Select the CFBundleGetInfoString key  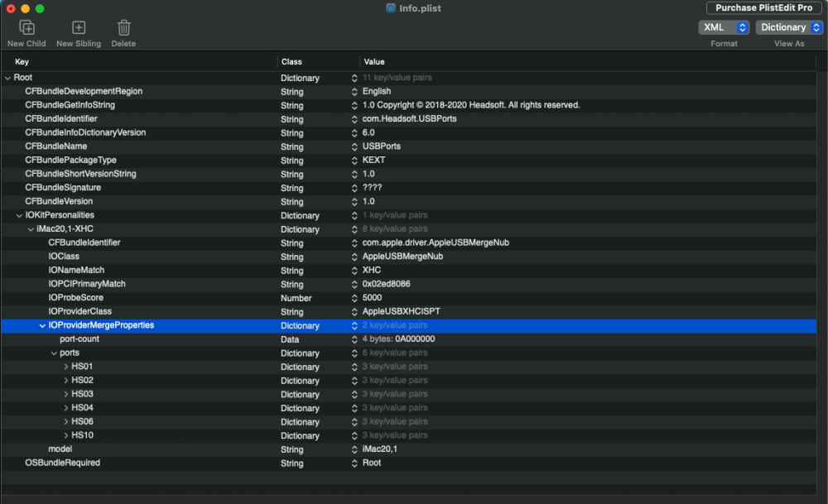pos(70,105)
